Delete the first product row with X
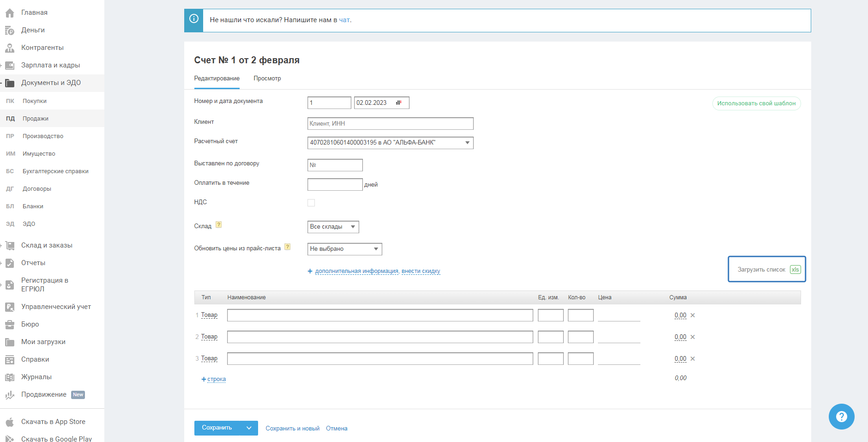This screenshot has width=868, height=442. pos(693,315)
